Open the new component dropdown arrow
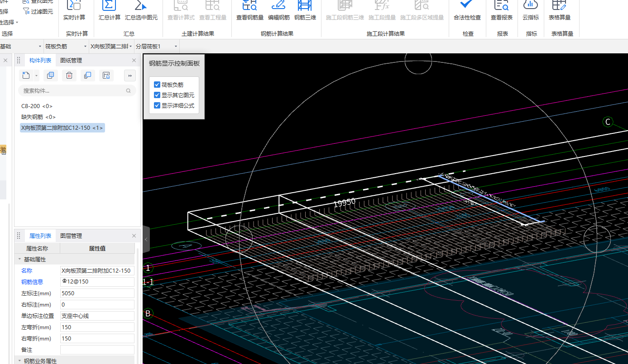Viewport: 628px width, 364px height. [37, 76]
